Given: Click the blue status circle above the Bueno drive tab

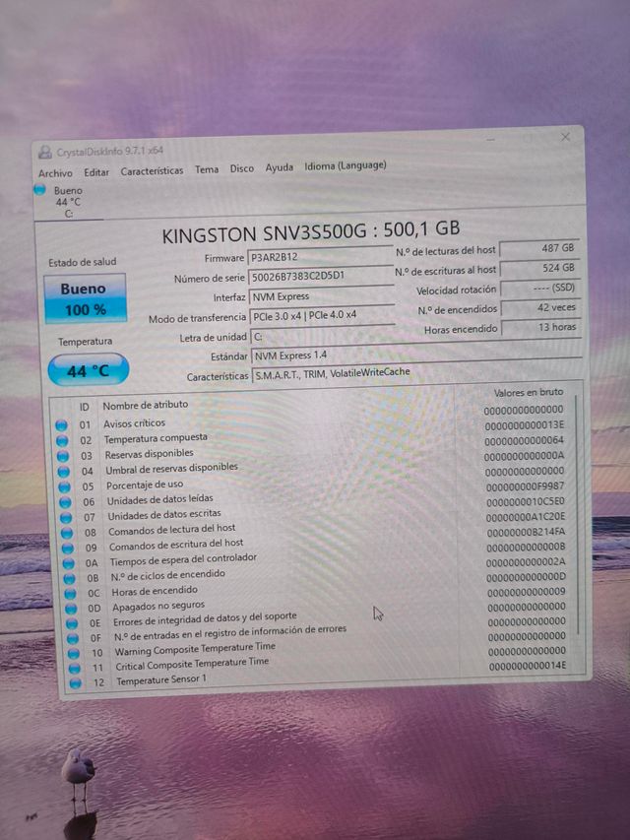Looking at the screenshot, I should [x=40, y=189].
